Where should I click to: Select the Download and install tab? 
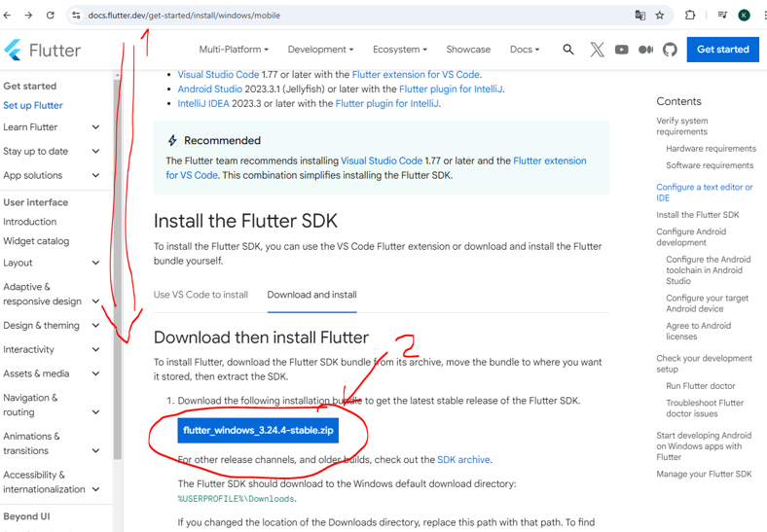(311, 295)
